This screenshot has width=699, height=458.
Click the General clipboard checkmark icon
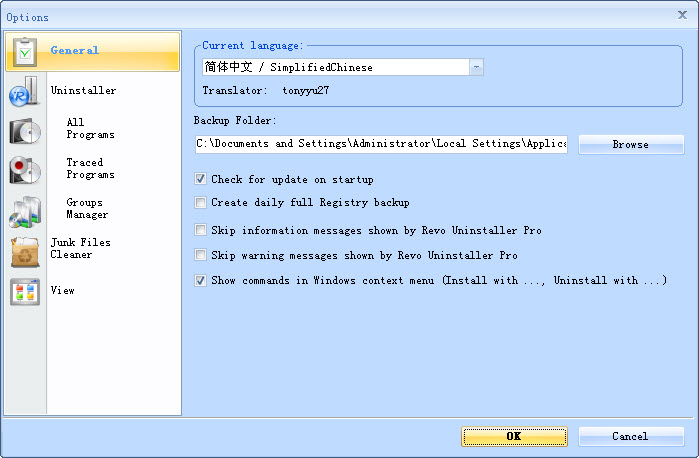click(25, 52)
